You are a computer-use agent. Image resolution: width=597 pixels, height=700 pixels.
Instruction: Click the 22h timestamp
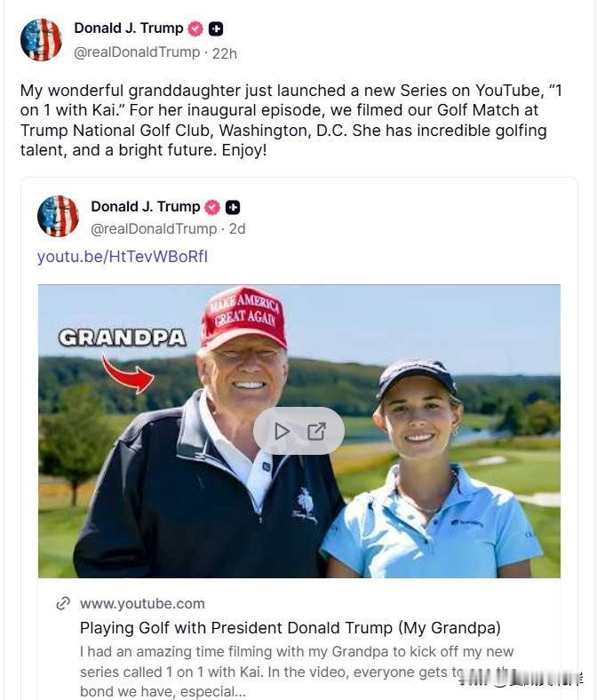coord(225,53)
